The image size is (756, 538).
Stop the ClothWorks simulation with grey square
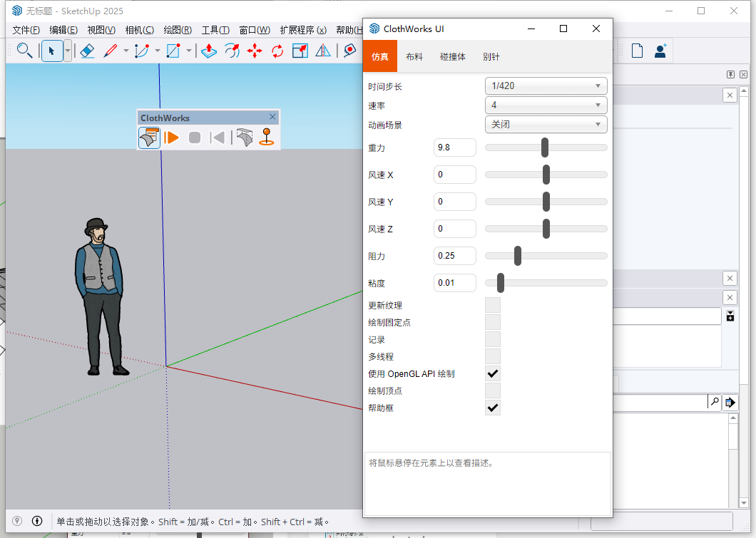(x=195, y=138)
